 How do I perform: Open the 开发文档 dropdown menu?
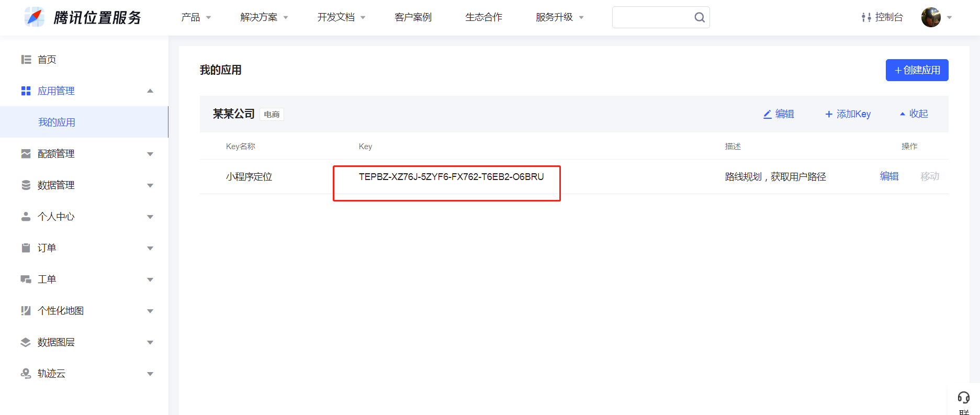click(x=341, y=17)
